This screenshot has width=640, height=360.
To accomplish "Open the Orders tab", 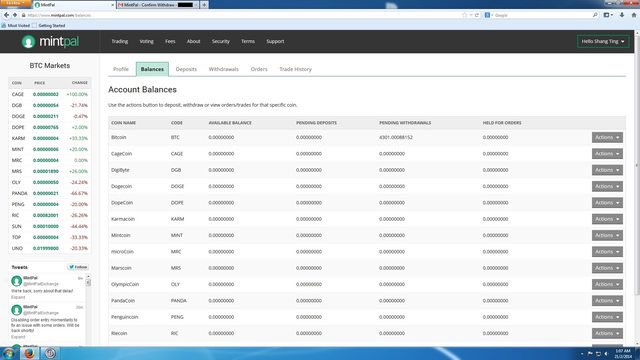I will 259,69.
